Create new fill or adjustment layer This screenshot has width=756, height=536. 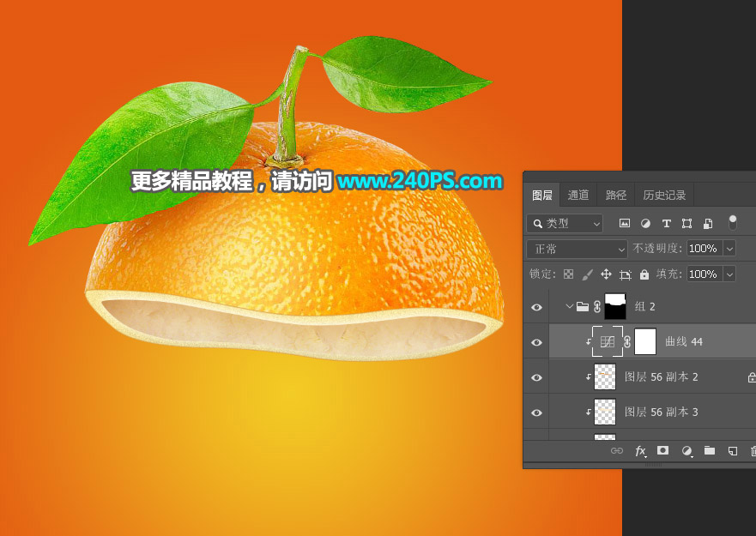point(686,451)
